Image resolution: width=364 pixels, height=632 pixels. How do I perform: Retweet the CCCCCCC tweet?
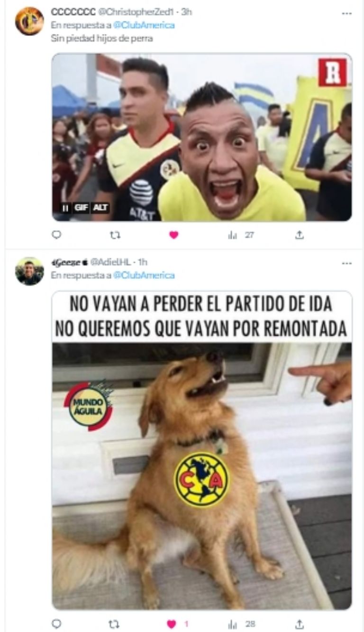point(115,235)
